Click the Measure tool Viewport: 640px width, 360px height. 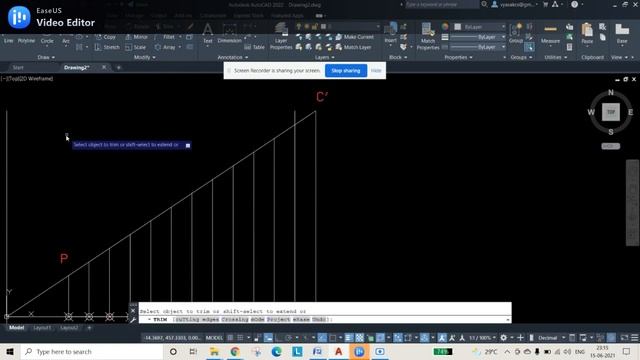pyautogui.click(x=550, y=35)
